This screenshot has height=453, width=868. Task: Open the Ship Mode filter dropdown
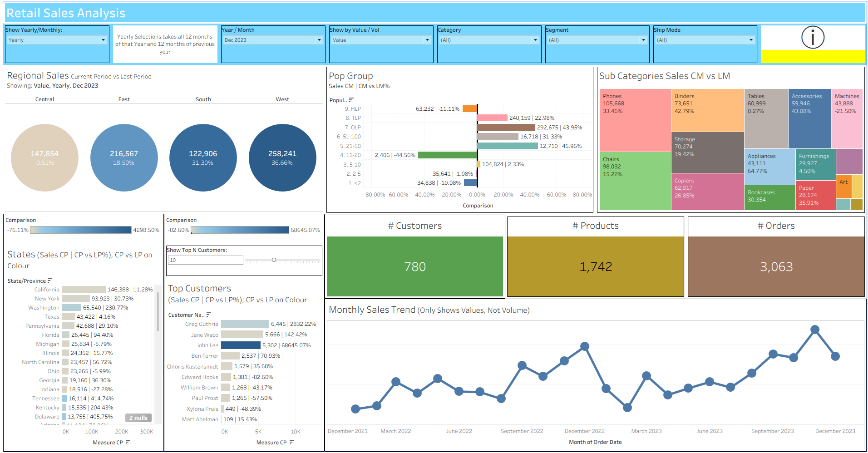[751, 40]
